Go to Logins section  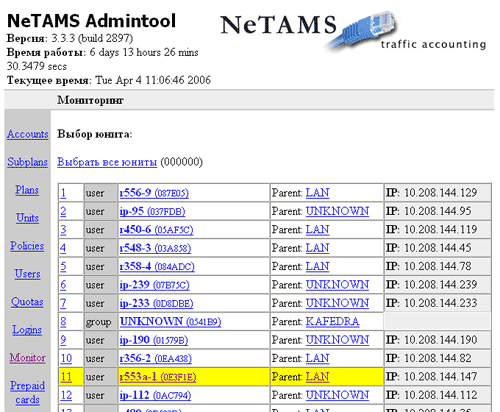pyautogui.click(x=27, y=330)
